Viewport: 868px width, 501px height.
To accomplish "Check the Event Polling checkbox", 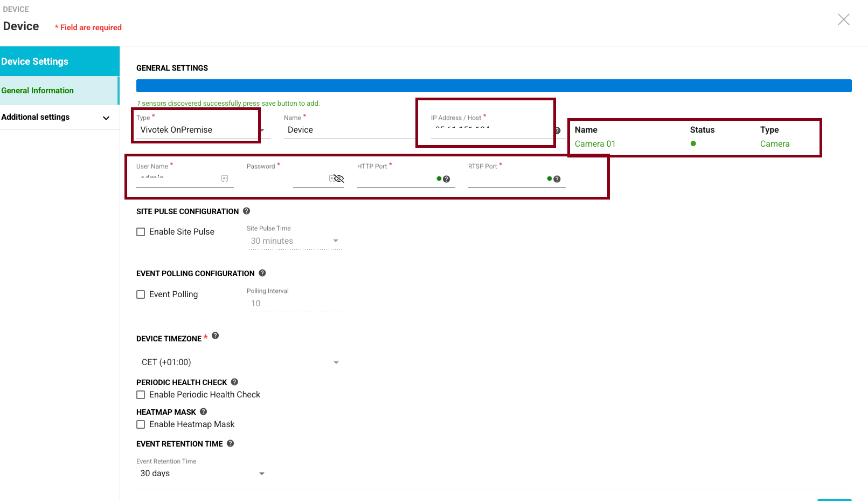I will (141, 294).
